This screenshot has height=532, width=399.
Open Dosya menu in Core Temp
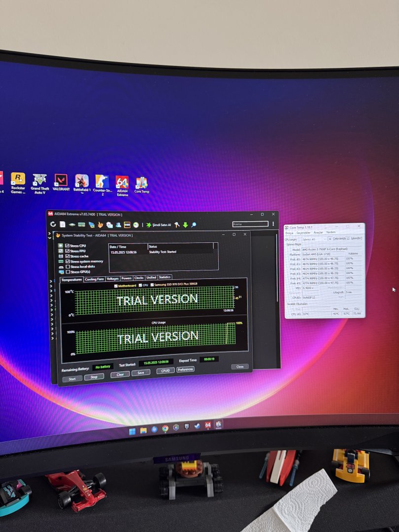[289, 233]
